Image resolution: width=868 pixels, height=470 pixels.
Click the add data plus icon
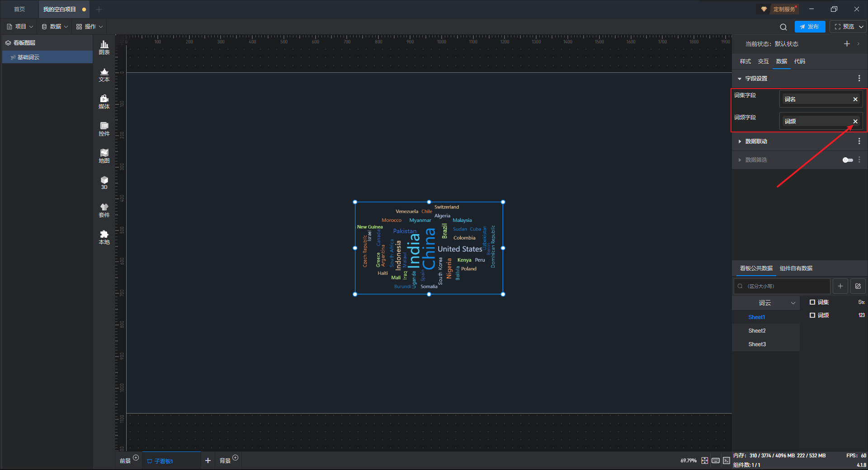840,286
